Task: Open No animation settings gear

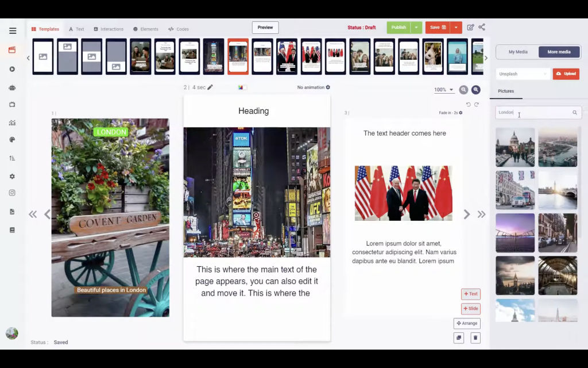Action: tap(328, 87)
